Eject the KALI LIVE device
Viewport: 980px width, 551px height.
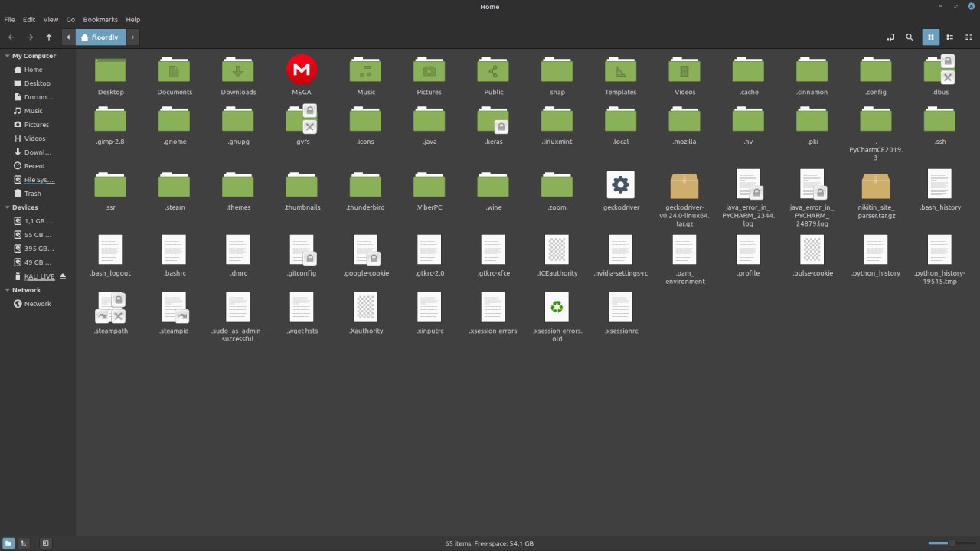[63, 276]
